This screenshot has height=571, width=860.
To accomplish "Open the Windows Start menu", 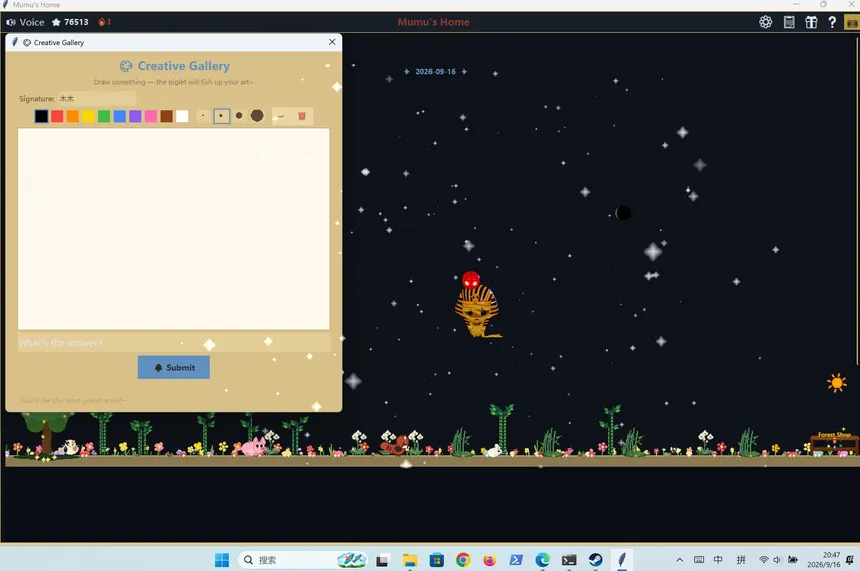I will [222, 559].
